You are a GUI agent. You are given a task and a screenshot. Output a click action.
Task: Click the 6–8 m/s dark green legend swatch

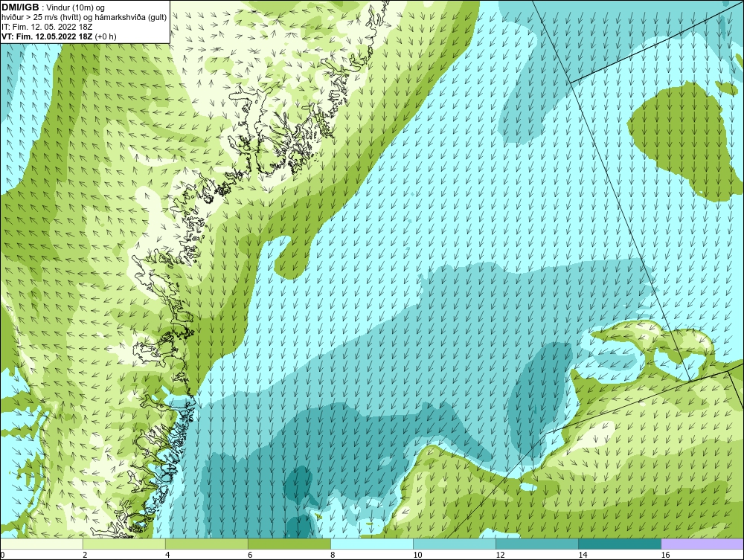coord(289,544)
